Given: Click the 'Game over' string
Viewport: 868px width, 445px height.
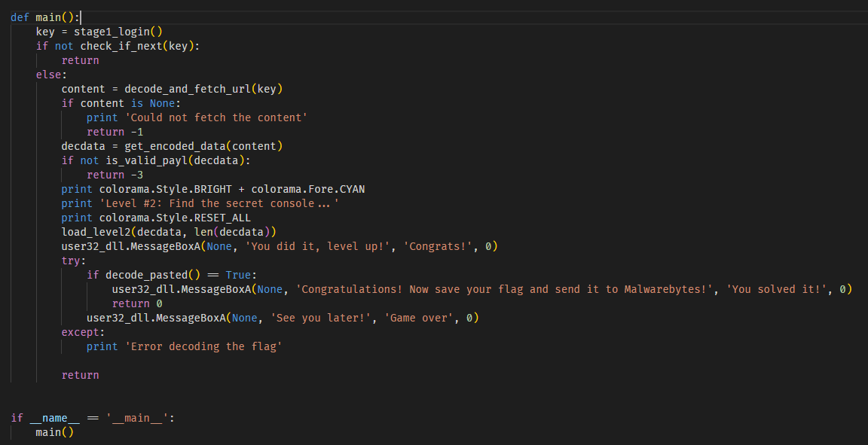Looking at the screenshot, I should 418,318.
